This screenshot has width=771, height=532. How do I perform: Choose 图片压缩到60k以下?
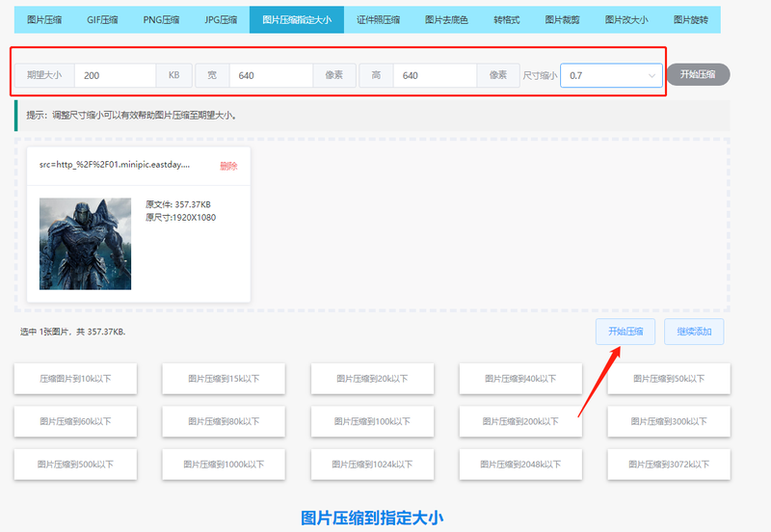click(75, 421)
